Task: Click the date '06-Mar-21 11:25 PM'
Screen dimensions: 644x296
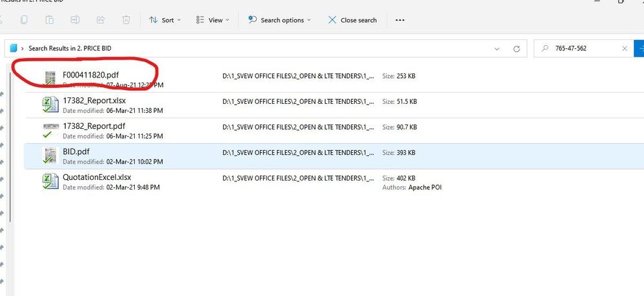Action: coord(135,136)
